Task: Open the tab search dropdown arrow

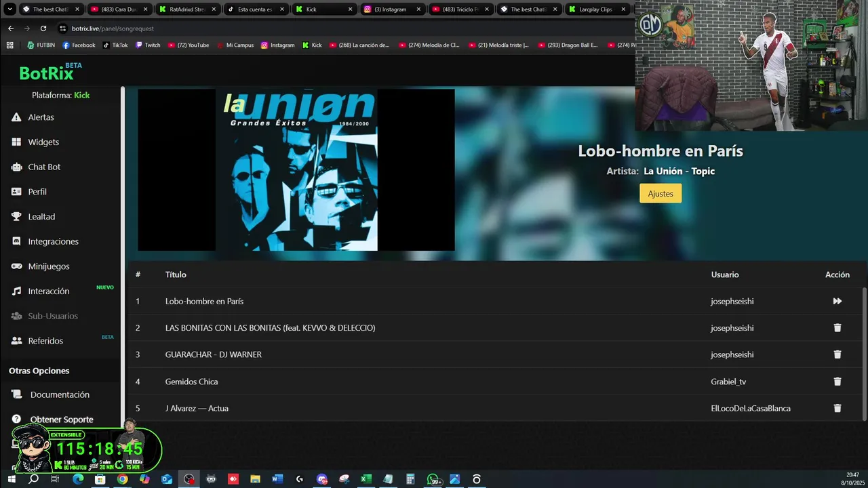Action: click(9, 9)
